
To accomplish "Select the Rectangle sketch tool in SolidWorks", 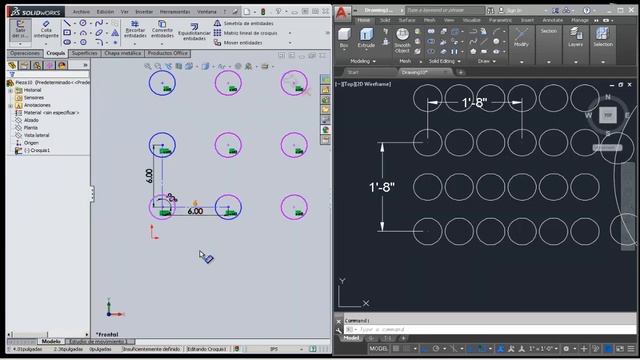I will point(67,33).
